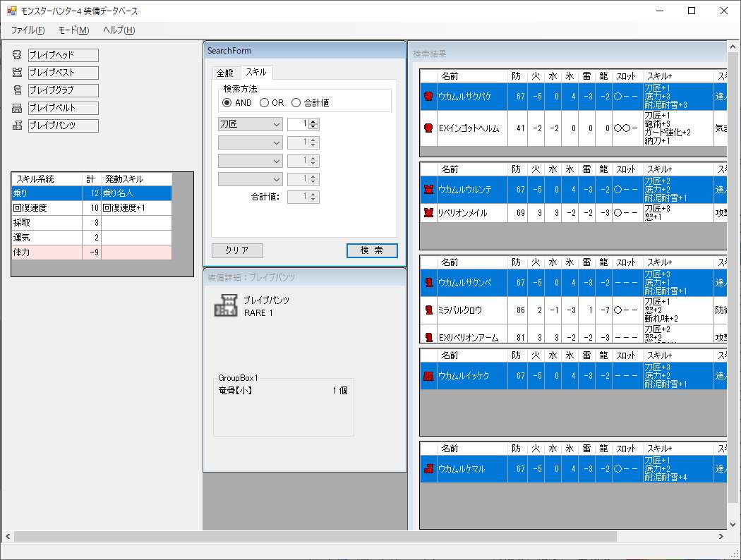Click the belt icon beside ブレイブベルト
Viewport: 741px width, 560px height.
(18, 108)
